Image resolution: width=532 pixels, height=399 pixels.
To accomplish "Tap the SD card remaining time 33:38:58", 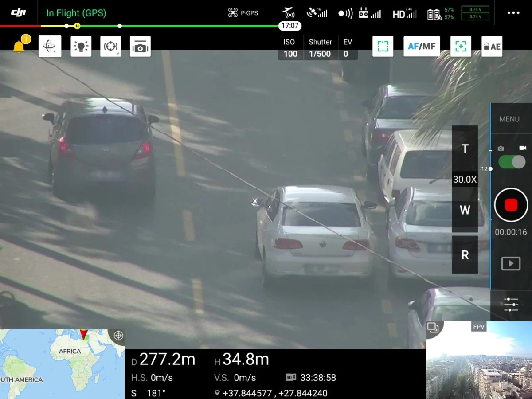I will (311, 378).
